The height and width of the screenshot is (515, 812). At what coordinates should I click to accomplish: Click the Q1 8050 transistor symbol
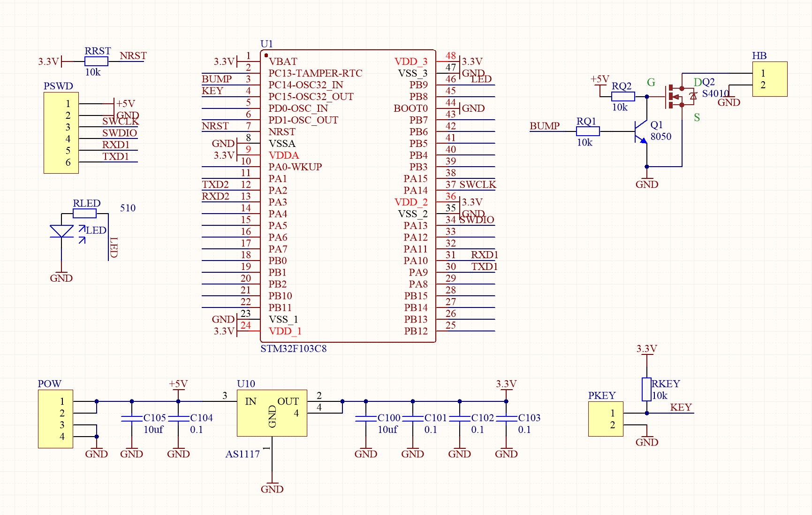641,131
